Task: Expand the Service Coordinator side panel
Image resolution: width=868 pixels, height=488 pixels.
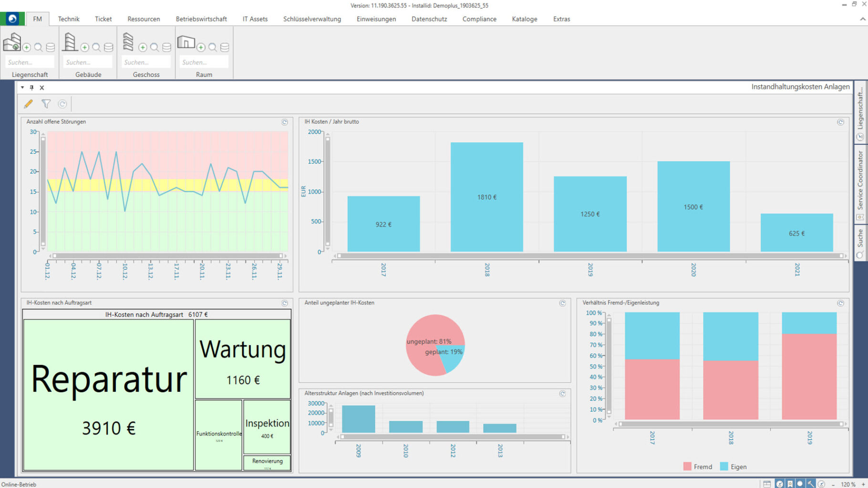Action: tap(860, 181)
